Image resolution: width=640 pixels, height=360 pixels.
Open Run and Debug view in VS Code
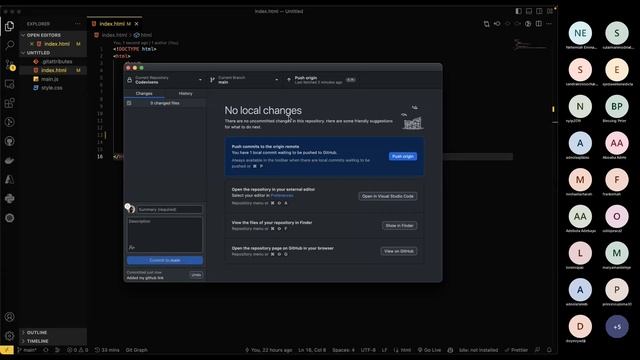[9, 122]
